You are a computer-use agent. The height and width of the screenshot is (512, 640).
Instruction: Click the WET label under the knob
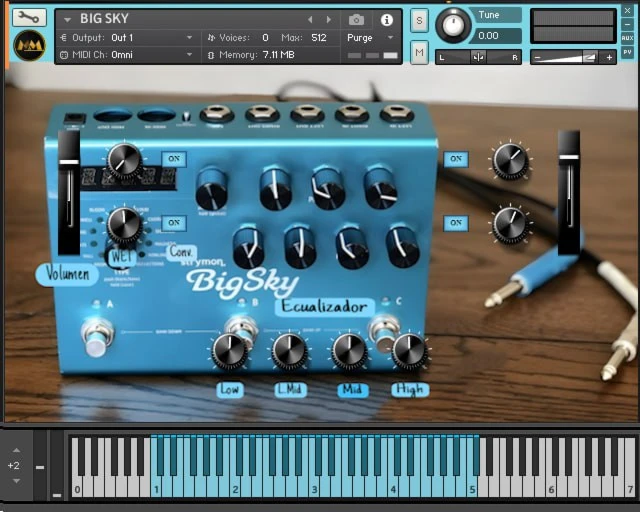pyautogui.click(x=121, y=256)
